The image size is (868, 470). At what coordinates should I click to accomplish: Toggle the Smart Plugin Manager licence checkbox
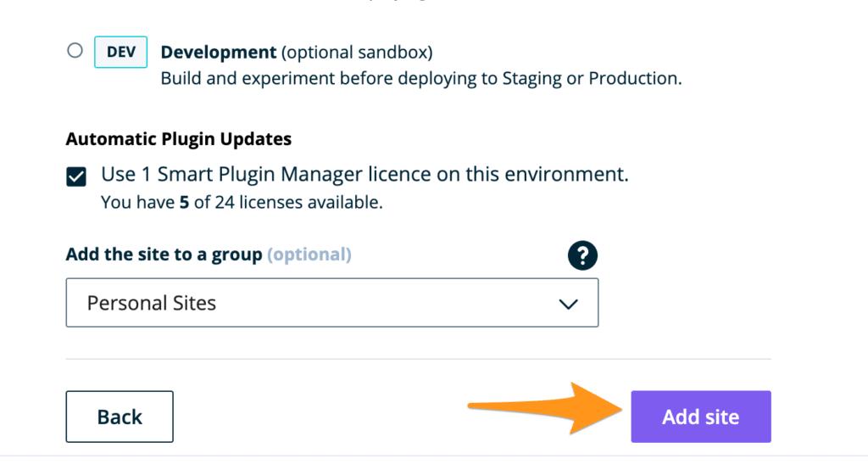76,176
